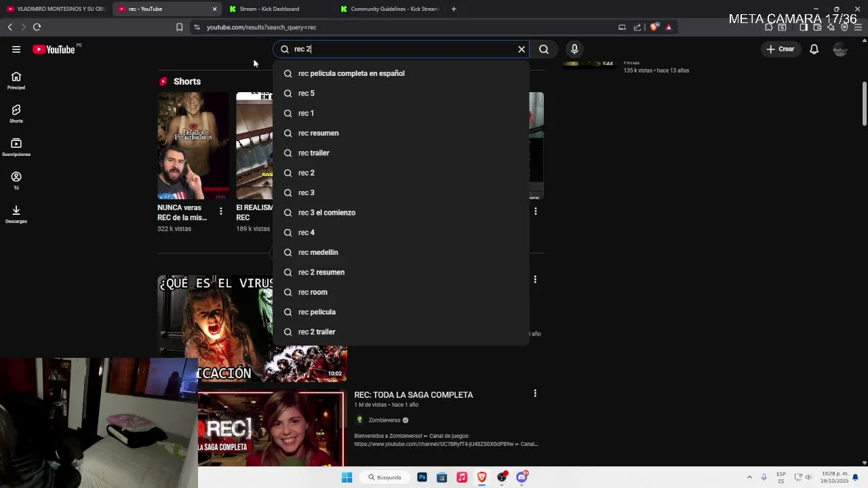
Task: Choose suggestion rec 5
Action: click(x=401, y=93)
